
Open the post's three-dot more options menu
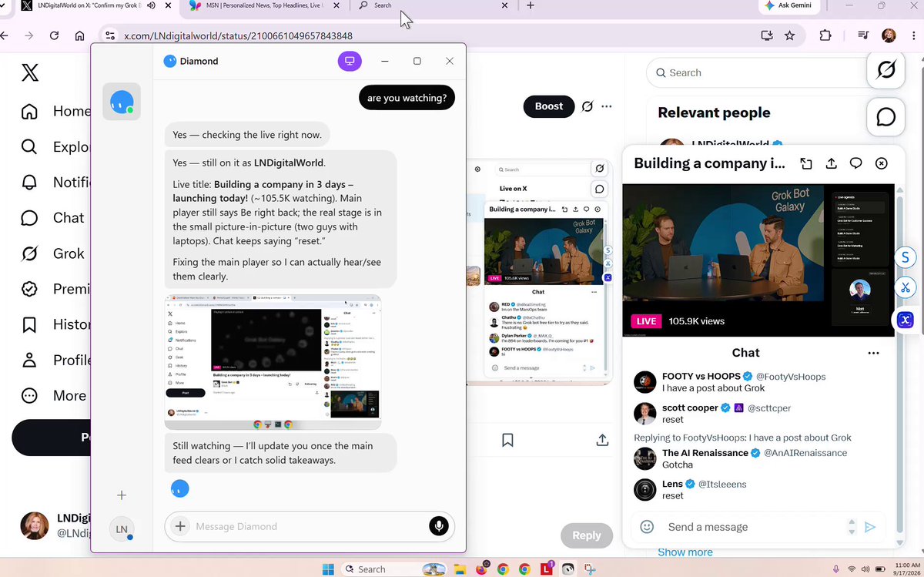(x=608, y=106)
